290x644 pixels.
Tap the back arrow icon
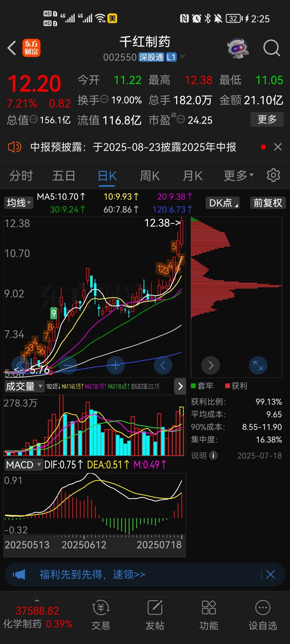12,48
